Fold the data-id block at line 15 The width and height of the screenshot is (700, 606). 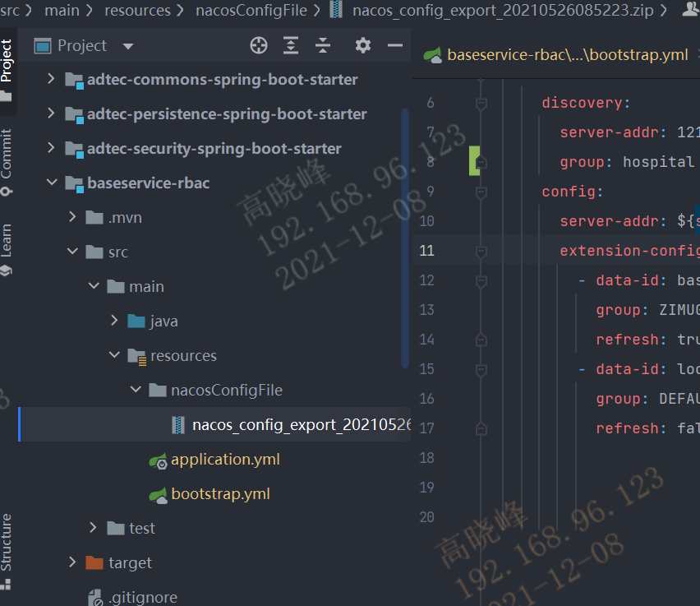(x=481, y=369)
